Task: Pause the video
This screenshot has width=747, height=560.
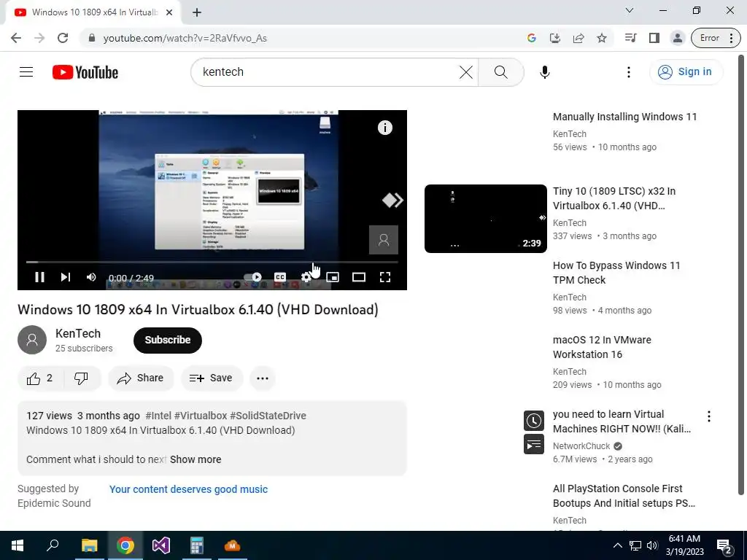Action: [x=39, y=277]
